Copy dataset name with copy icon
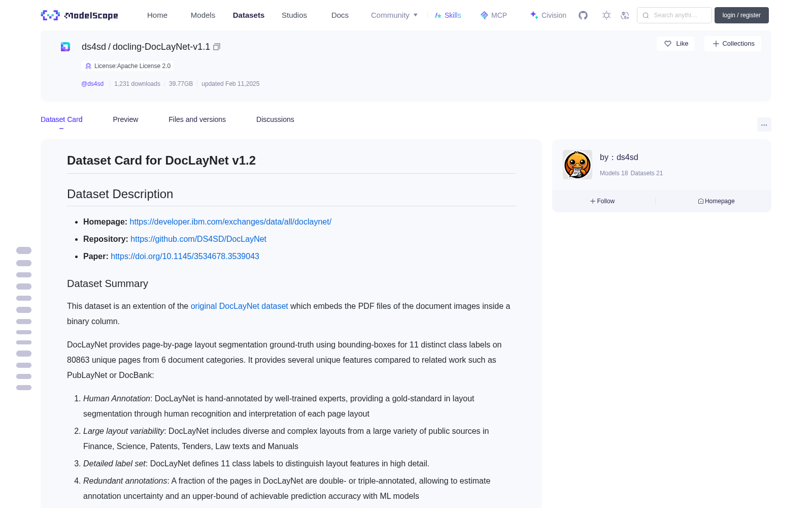 point(217,47)
